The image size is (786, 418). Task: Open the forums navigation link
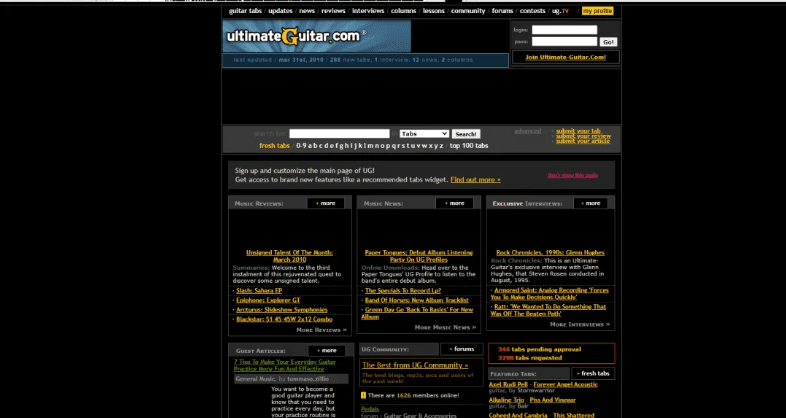click(502, 11)
